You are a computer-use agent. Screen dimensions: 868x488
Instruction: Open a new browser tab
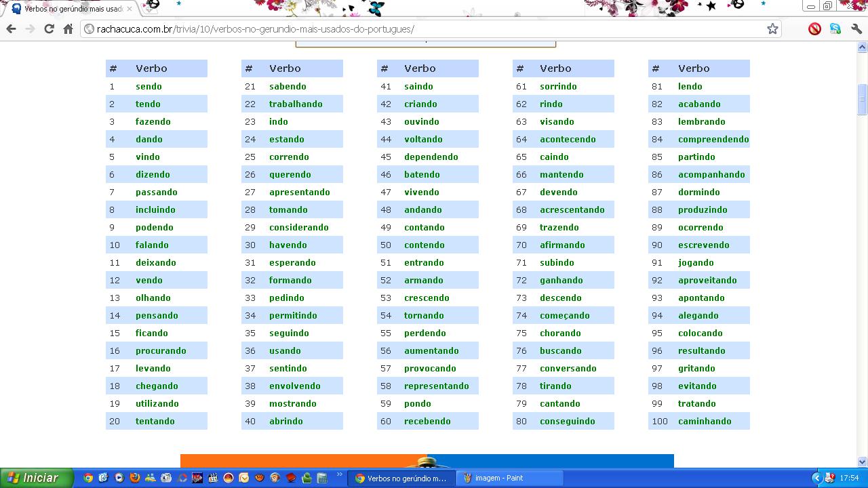[151, 9]
